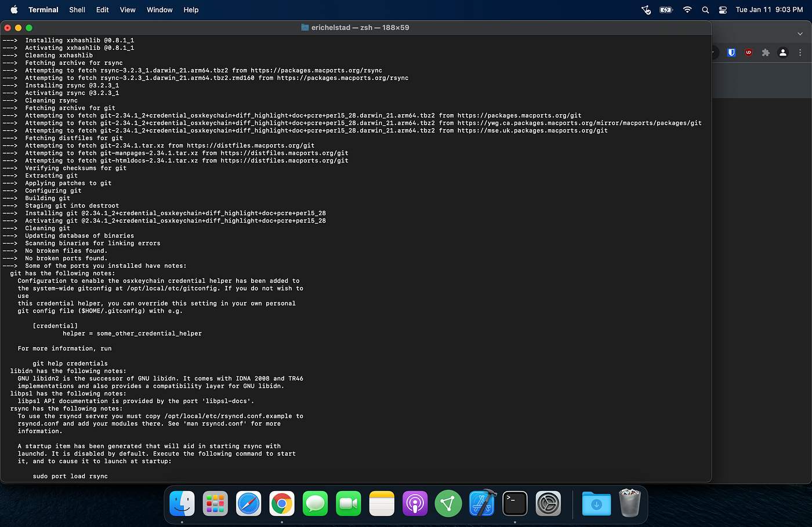Open Podcasts from the Dock
The image size is (812, 527).
415,503
